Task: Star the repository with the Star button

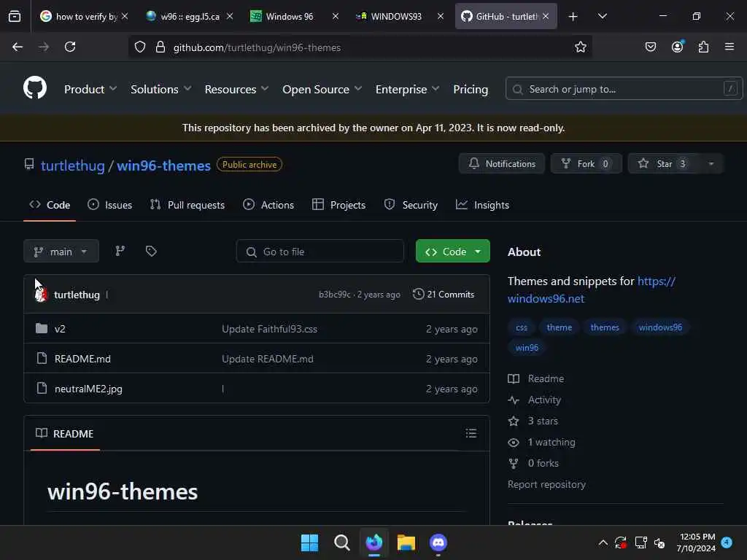Action: 664,164
